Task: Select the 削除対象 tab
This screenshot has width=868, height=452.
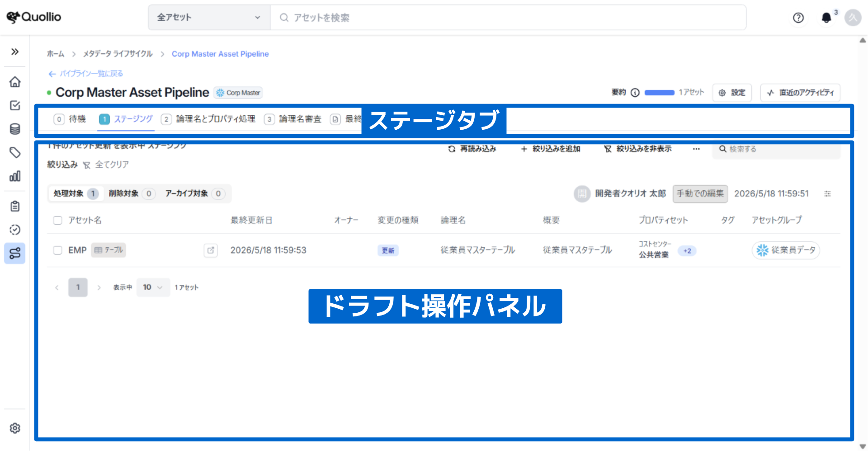Action: coord(132,193)
